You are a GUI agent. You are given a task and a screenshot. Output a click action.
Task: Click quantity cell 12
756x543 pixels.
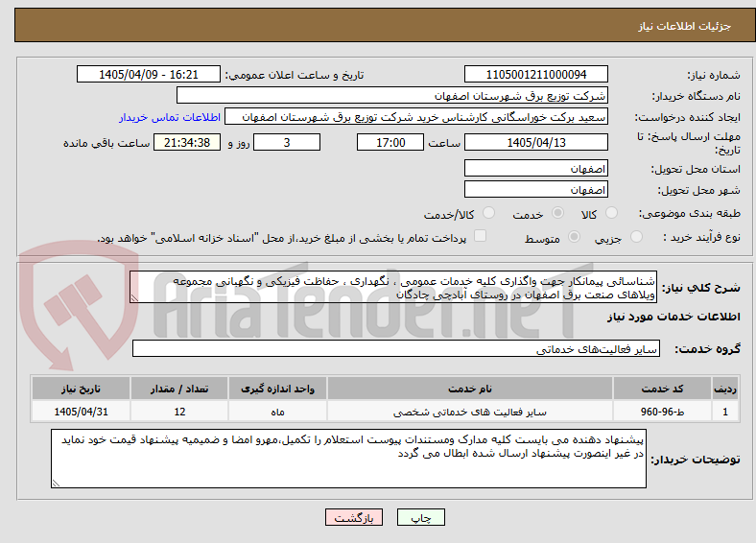point(179,412)
